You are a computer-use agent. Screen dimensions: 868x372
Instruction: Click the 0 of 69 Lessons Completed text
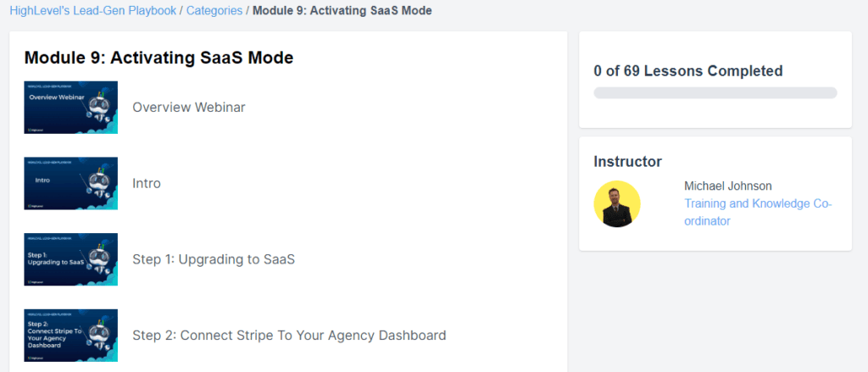(688, 71)
